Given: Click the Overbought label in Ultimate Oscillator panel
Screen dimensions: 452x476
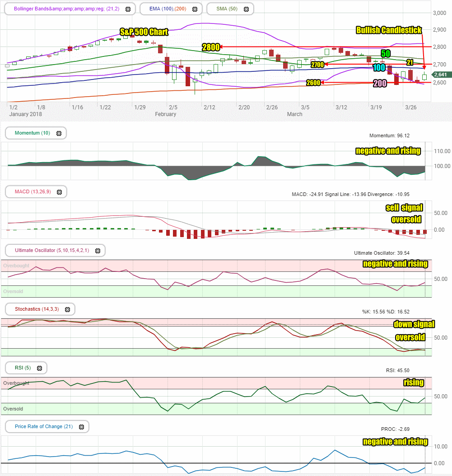Looking at the screenshot, I should (16, 266).
